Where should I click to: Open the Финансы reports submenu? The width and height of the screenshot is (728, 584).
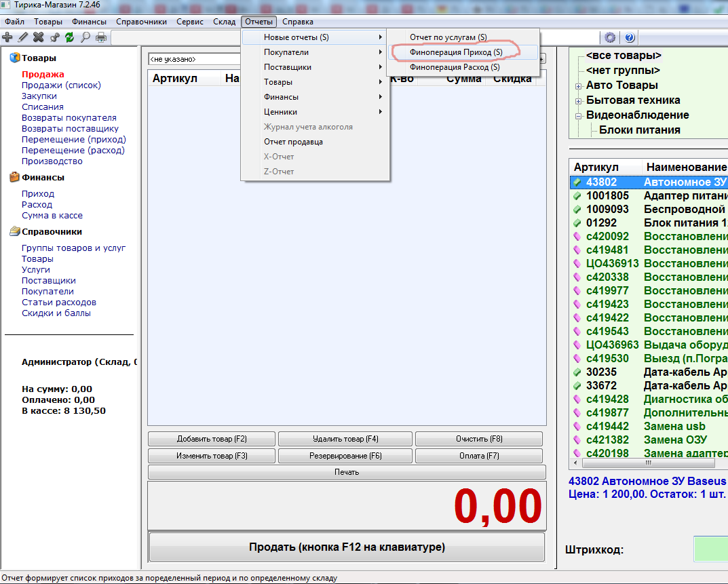point(315,97)
